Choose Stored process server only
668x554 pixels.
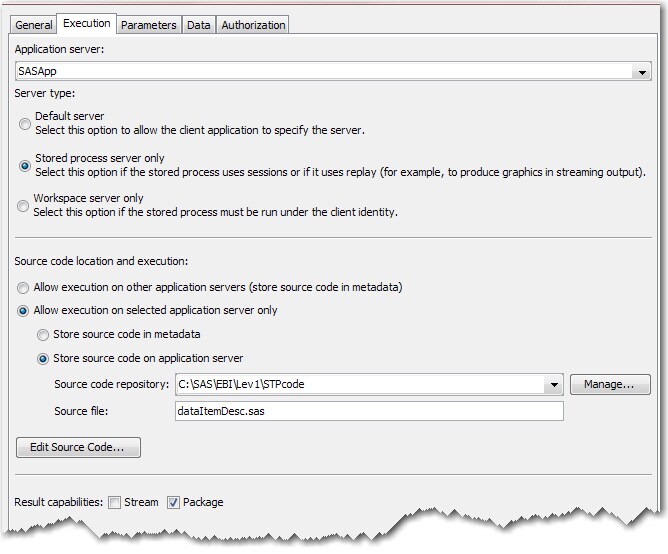point(25,166)
